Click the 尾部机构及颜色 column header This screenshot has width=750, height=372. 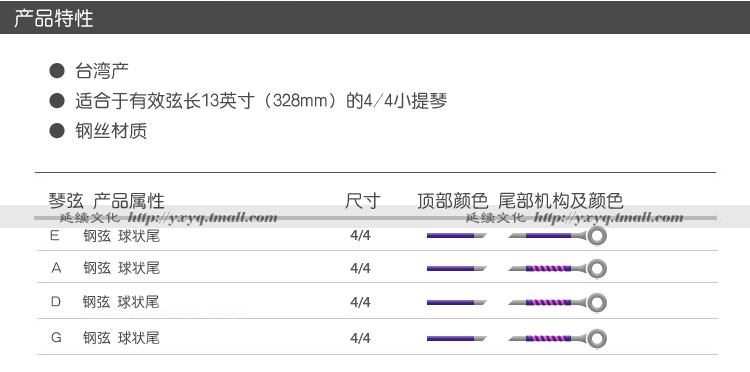pos(561,201)
